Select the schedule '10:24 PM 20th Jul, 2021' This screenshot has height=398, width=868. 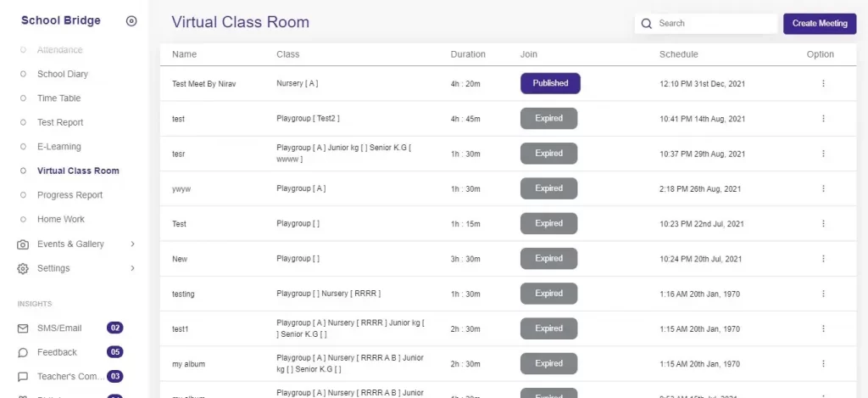pyautogui.click(x=701, y=259)
